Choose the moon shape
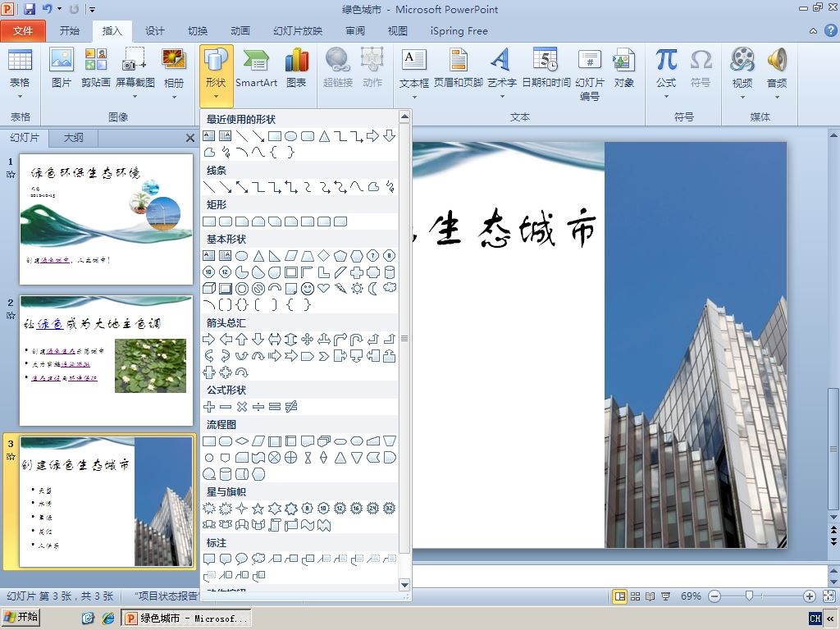Image resolution: width=840 pixels, height=630 pixels. 373,289
